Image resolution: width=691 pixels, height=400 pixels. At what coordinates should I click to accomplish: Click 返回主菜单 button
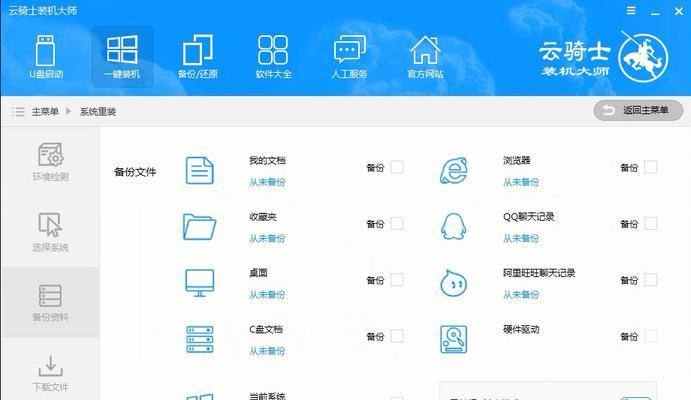tap(638, 110)
